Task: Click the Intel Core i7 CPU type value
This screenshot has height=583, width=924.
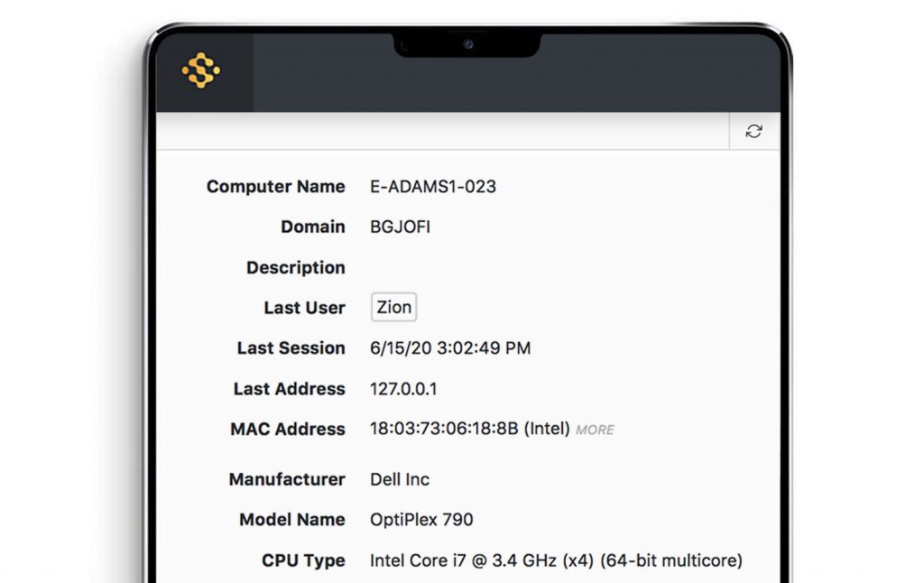Action: pos(556,560)
